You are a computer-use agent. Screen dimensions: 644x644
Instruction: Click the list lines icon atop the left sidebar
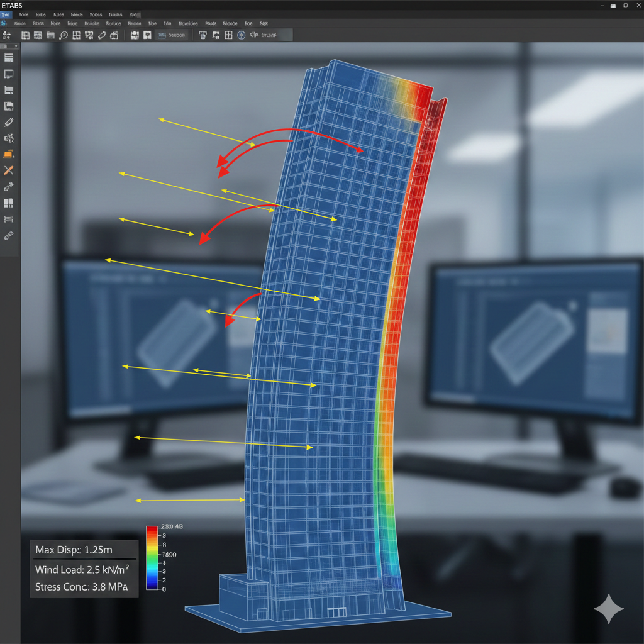pos(9,58)
